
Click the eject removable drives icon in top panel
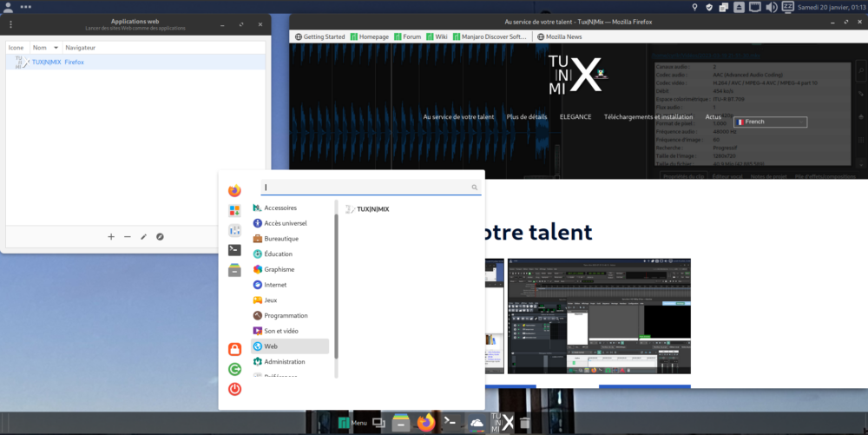[x=739, y=7]
